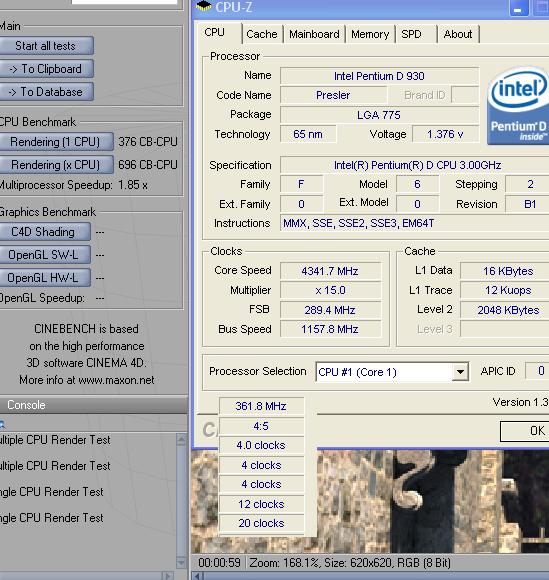Start the OpenGL SW-L test
The height and width of the screenshot is (580, 549).
(44, 255)
